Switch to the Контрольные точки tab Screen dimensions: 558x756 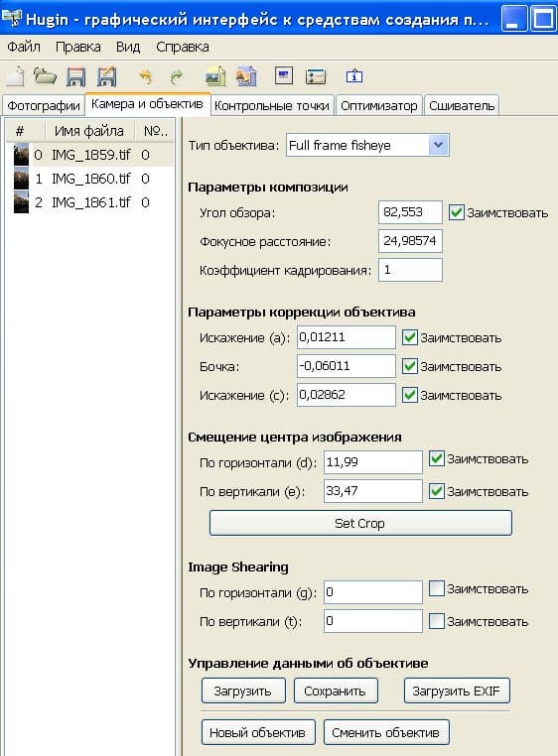pos(272,105)
